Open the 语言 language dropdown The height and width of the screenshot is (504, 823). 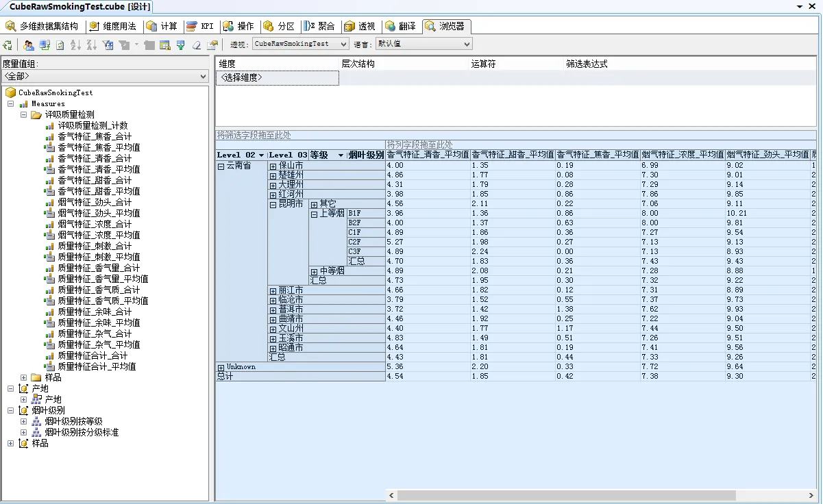466,44
